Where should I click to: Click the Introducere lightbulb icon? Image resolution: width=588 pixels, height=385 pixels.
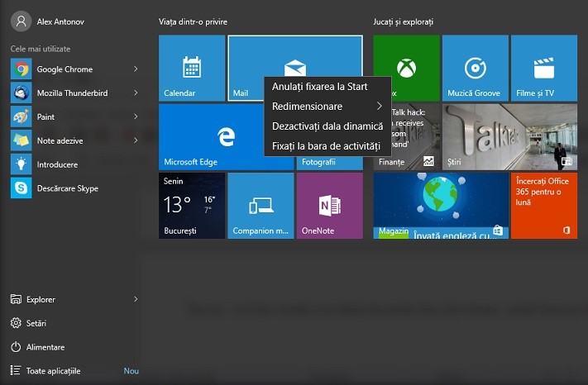click(x=21, y=164)
